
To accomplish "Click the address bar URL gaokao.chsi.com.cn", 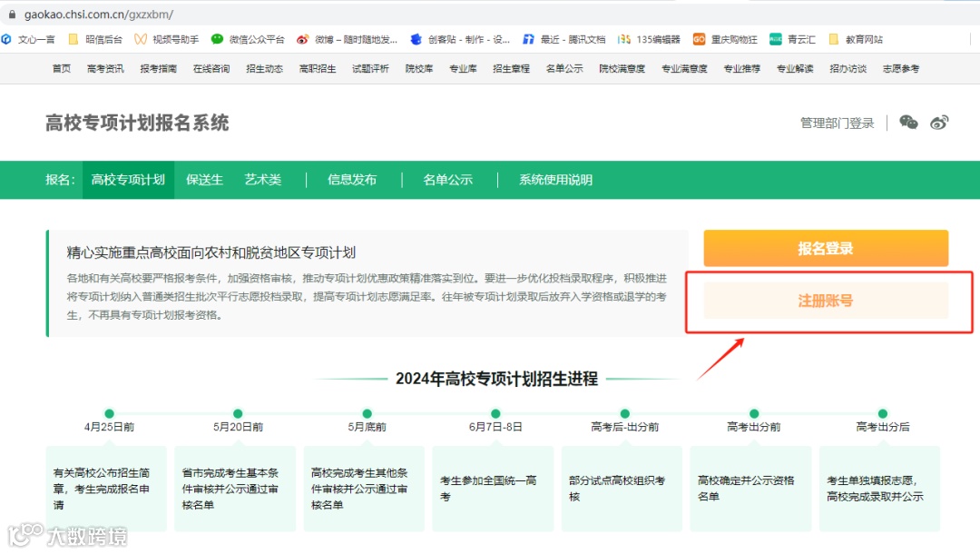I will (99, 14).
